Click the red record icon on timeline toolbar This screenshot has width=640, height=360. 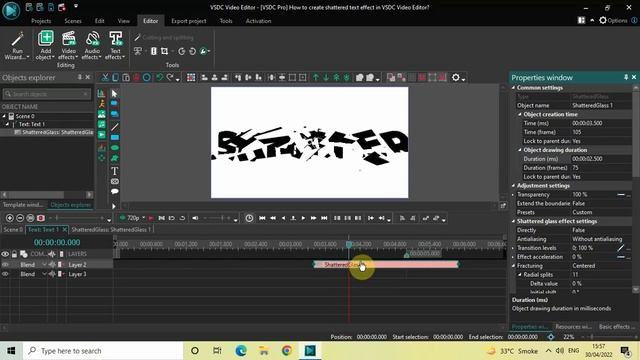point(40,218)
